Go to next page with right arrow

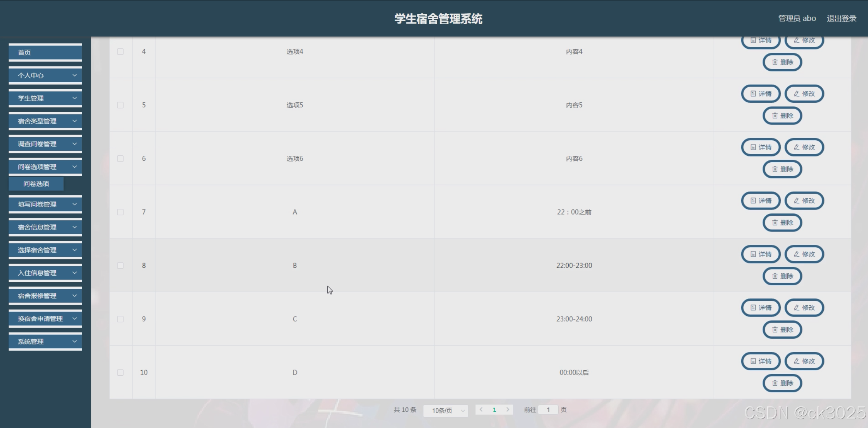pos(508,410)
